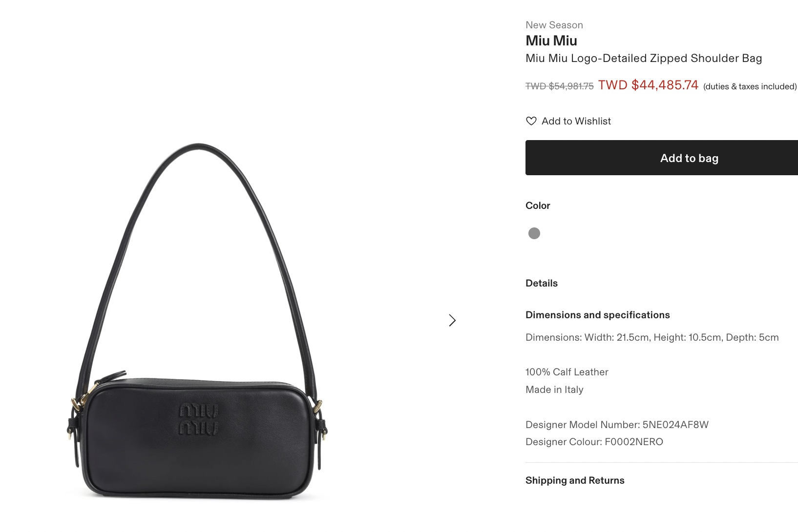
Task: Click the New Season label
Action: (554, 25)
